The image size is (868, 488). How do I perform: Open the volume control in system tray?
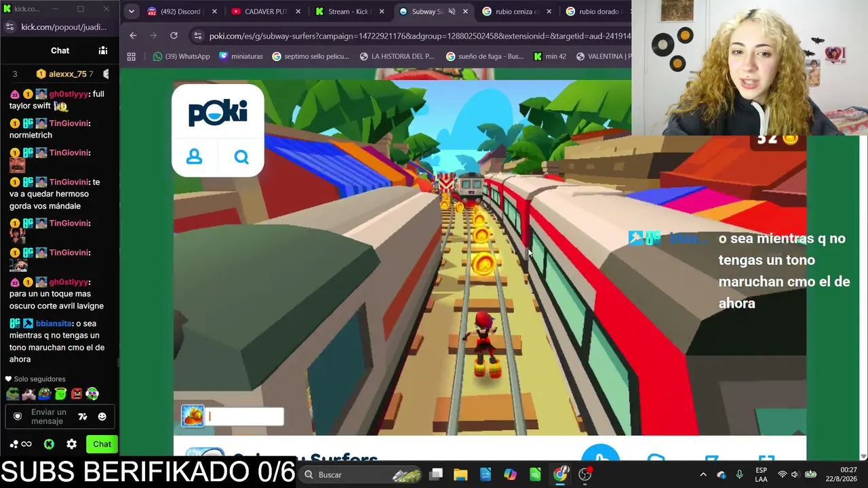pyautogui.click(x=794, y=474)
